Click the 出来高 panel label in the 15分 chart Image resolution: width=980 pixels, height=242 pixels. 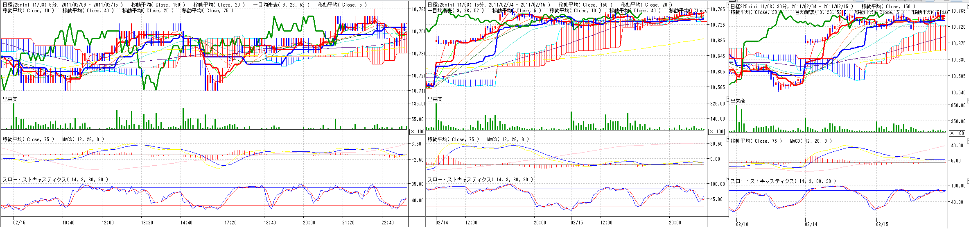435,99
